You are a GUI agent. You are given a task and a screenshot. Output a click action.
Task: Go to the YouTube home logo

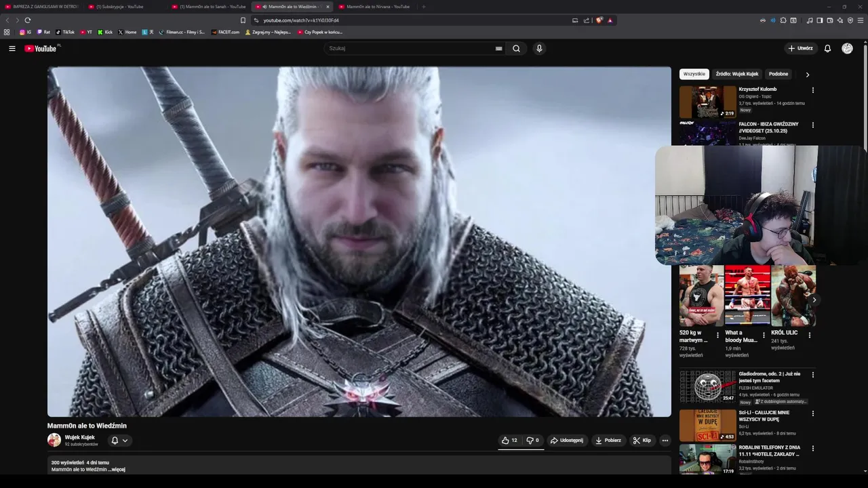tap(41, 48)
